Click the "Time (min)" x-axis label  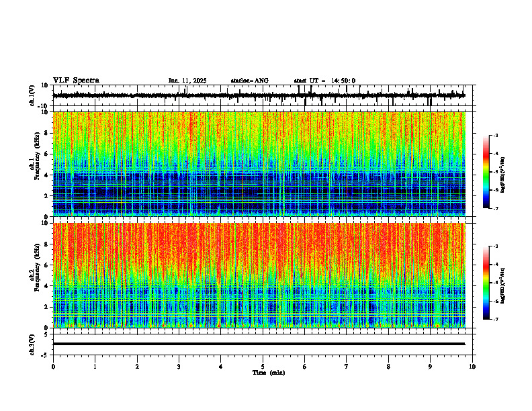(269, 373)
